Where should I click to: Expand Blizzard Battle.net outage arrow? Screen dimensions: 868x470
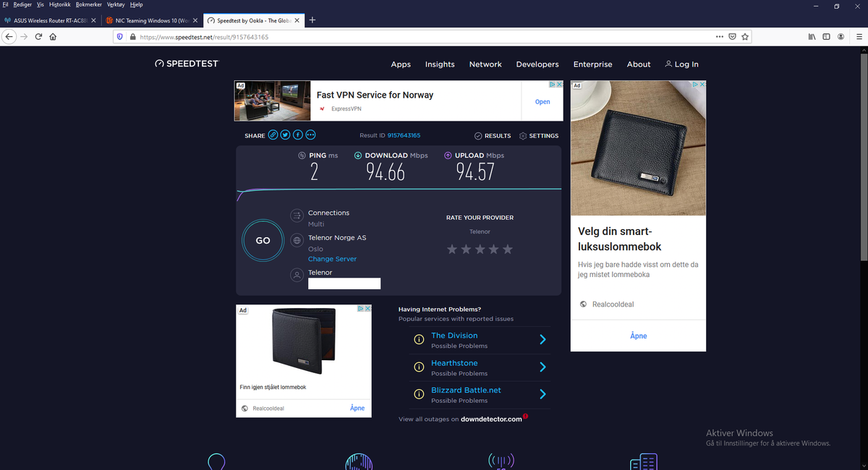click(x=542, y=394)
